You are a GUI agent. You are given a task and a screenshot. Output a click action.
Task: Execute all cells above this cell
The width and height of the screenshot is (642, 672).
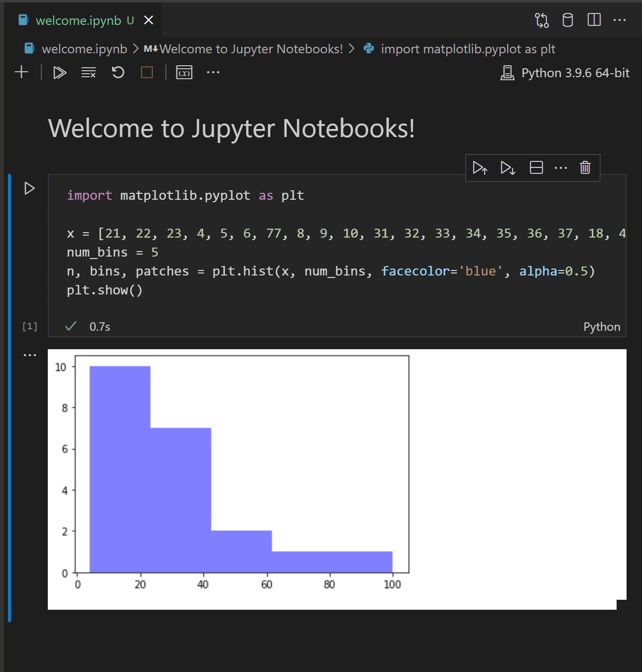[480, 168]
